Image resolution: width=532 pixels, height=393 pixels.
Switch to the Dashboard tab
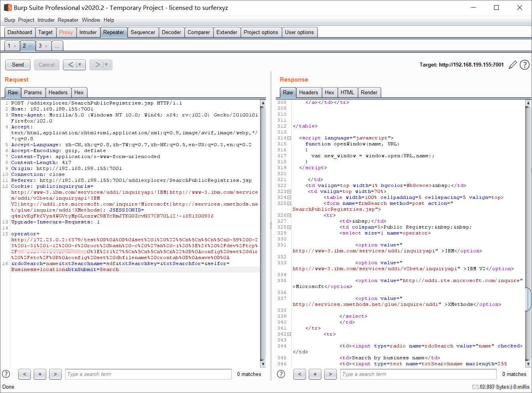coord(20,32)
